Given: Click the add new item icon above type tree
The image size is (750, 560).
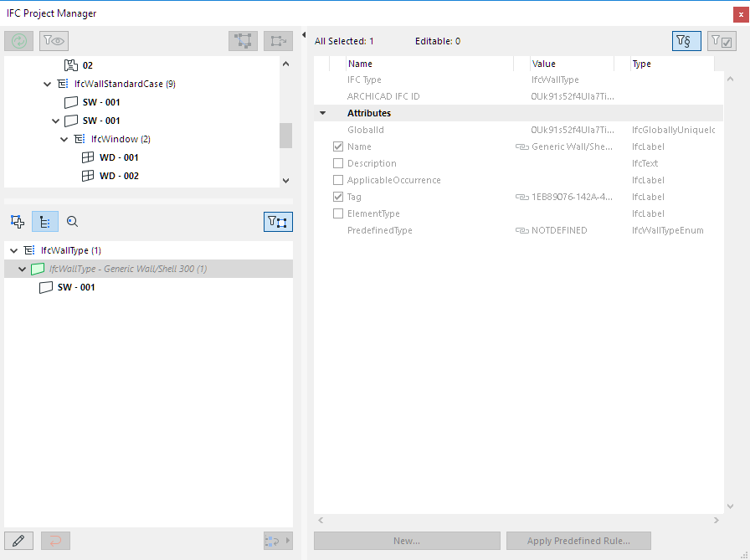Looking at the screenshot, I should click(x=17, y=221).
